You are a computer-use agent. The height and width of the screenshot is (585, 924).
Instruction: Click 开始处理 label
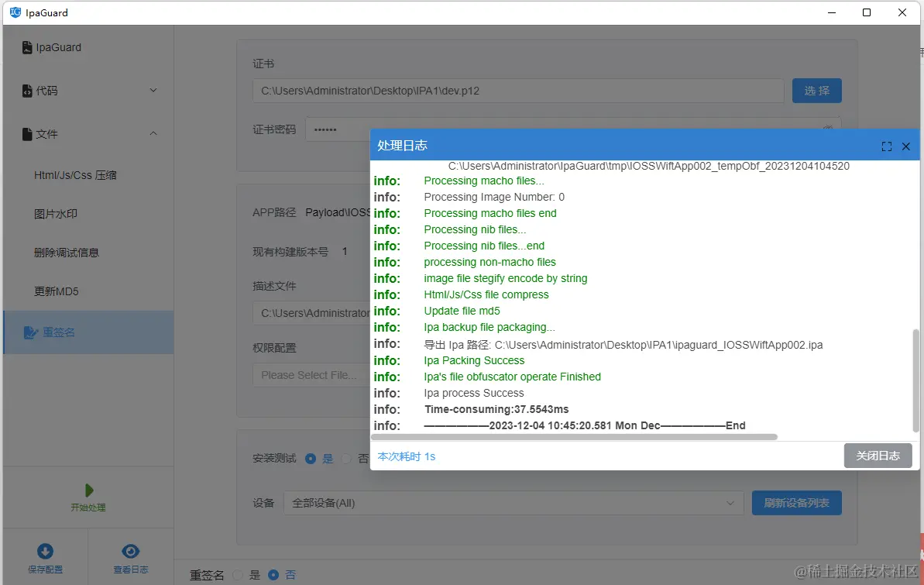point(88,508)
